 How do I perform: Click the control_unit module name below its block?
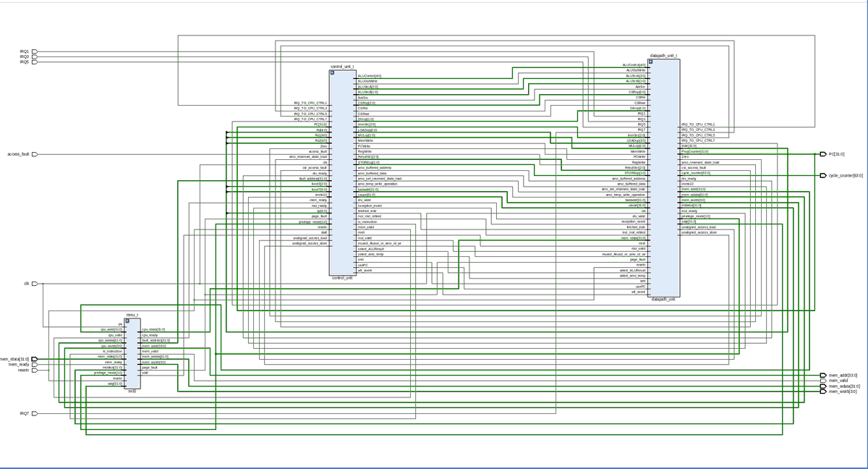(x=342, y=277)
